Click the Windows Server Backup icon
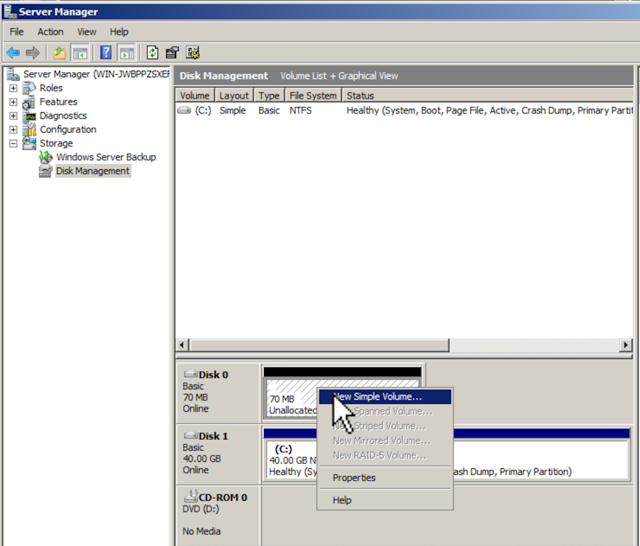This screenshot has width=640, height=546. pos(46,157)
